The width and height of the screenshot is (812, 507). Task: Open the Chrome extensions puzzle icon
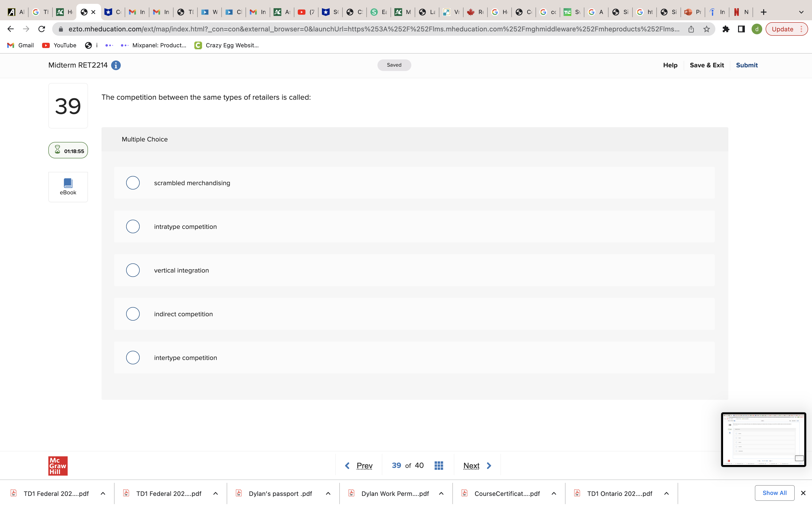pos(726,29)
